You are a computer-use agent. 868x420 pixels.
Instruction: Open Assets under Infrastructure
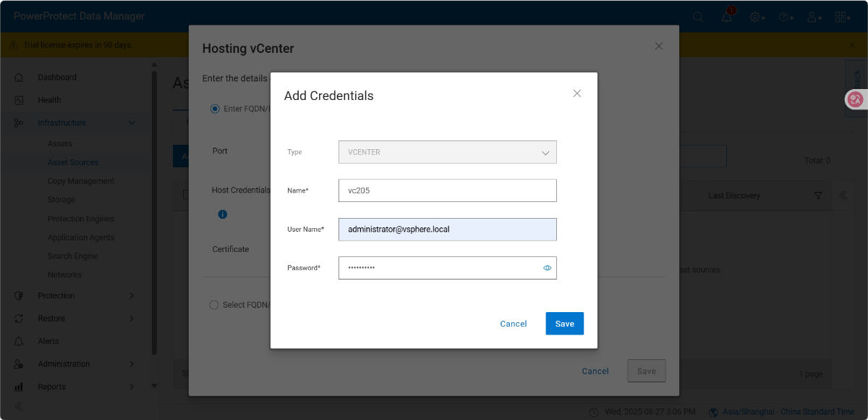60,143
